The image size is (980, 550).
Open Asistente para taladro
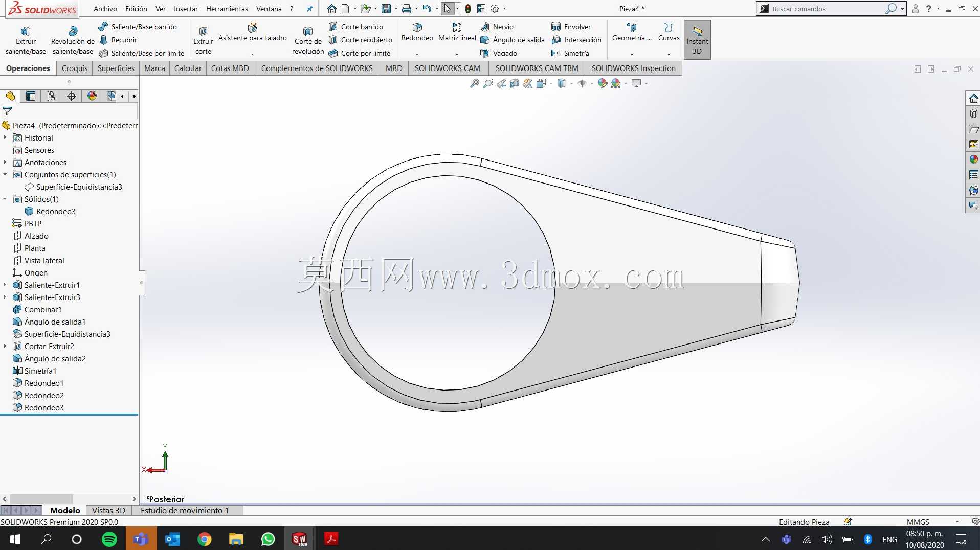coord(252,33)
